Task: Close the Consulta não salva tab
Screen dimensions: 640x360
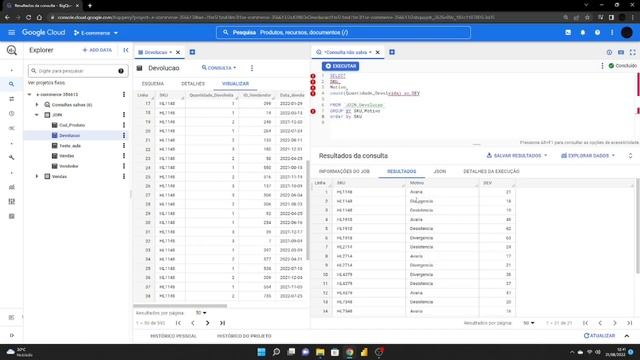Action: [378, 52]
